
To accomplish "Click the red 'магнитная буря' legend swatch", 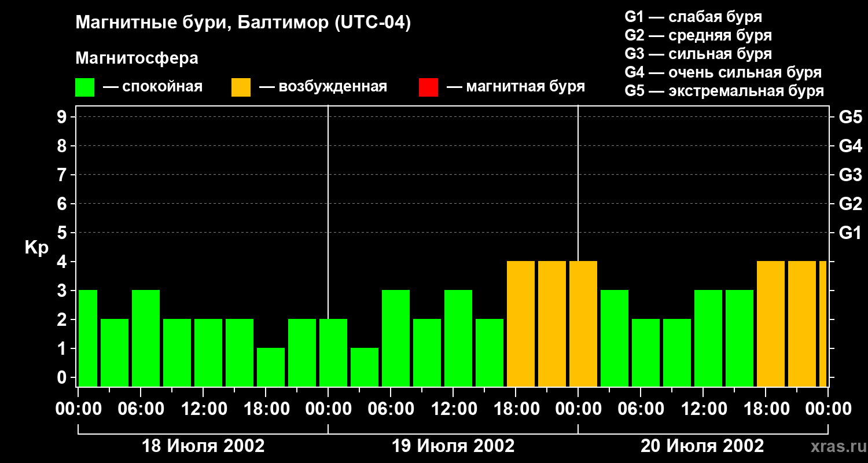I will coord(428,87).
